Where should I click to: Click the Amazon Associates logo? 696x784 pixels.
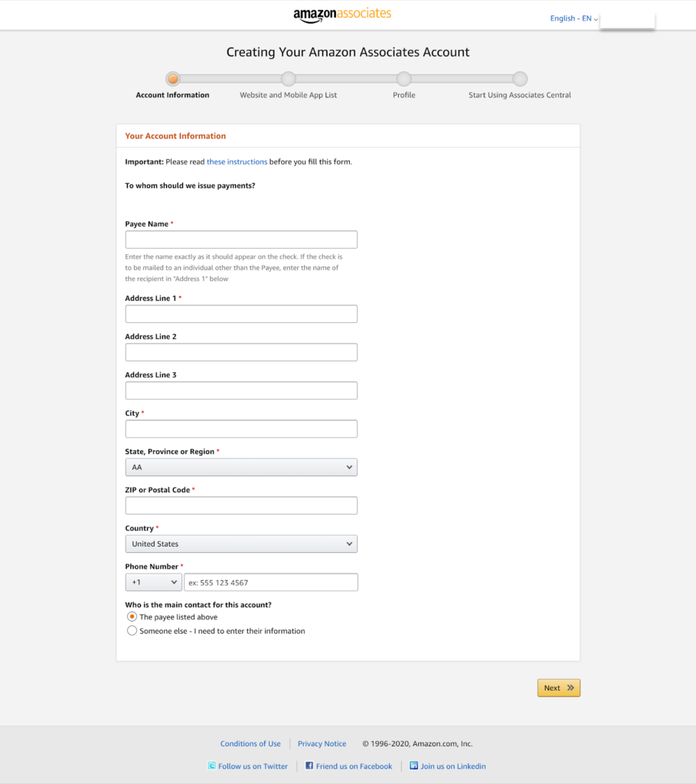[x=343, y=15]
